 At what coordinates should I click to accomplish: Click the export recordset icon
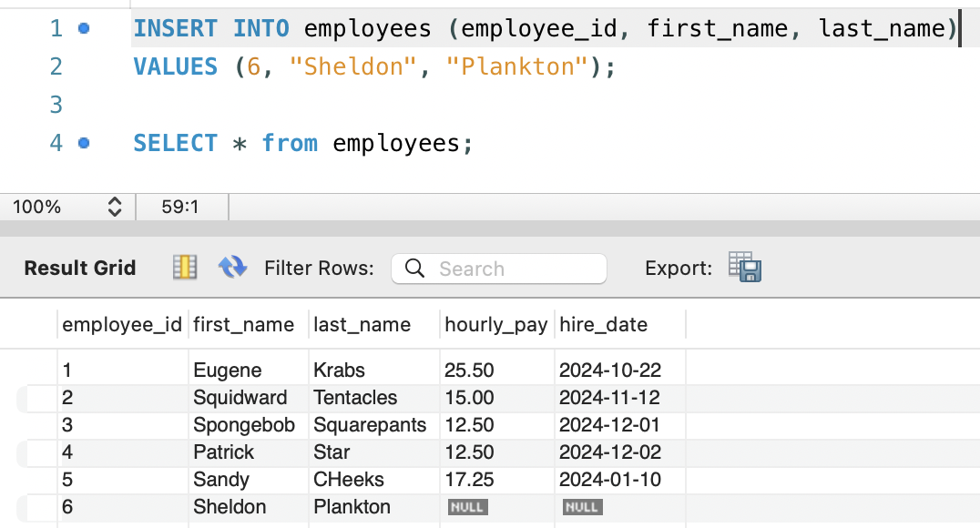point(745,268)
